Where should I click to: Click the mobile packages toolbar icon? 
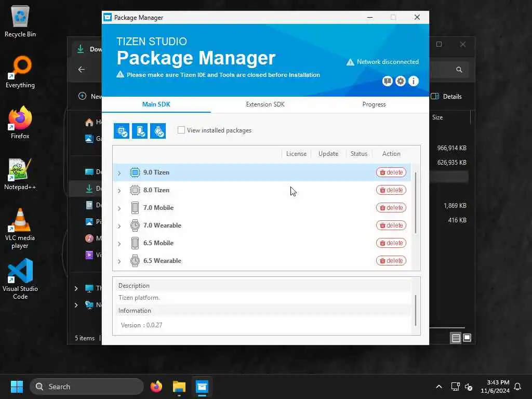140,131
